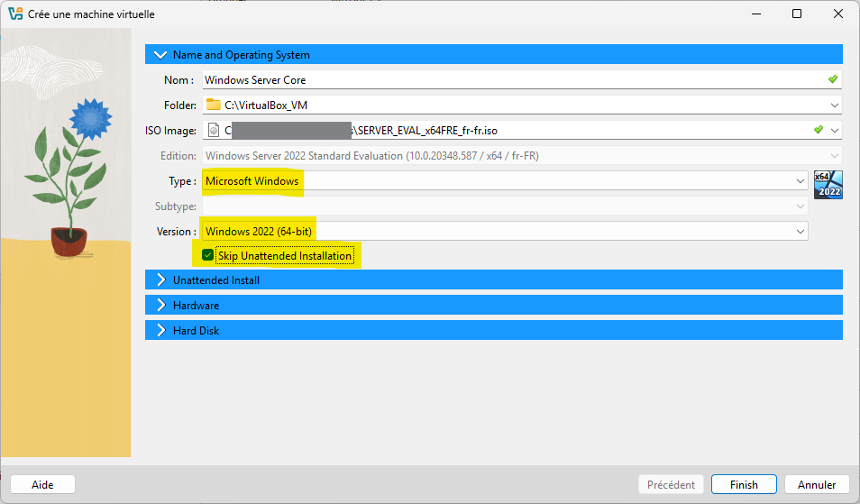
Task: Click the disabled Subtype dropdown
Action: 505,206
